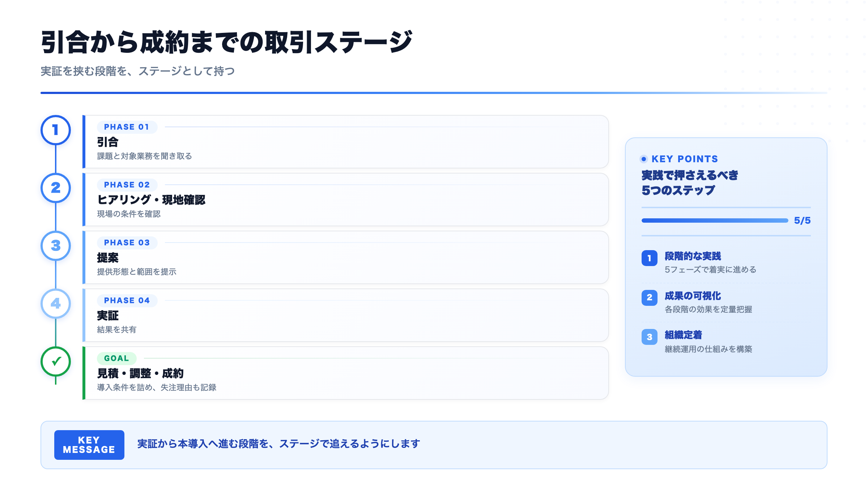The width and height of the screenshot is (868, 488).
Task: Select the PHASE 04 label pill
Action: tap(127, 300)
